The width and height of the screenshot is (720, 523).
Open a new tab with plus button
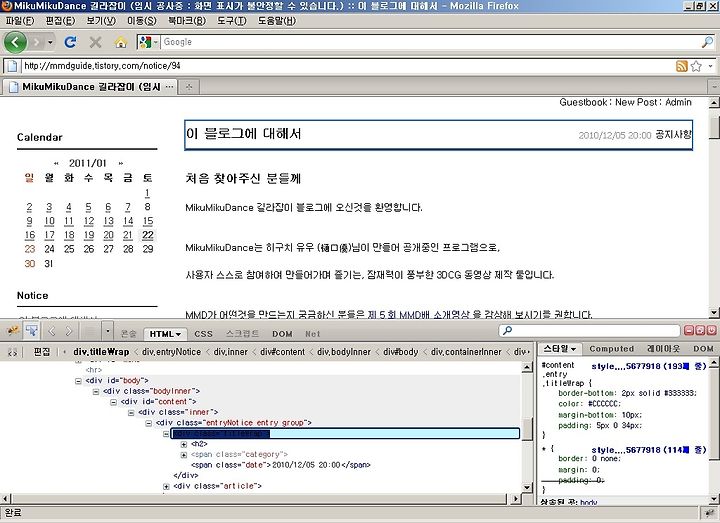click(189, 86)
